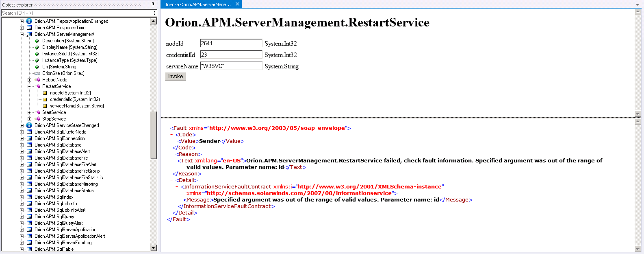Click the property icon next to Uri
The width and height of the screenshot is (644, 254).
(37, 67)
